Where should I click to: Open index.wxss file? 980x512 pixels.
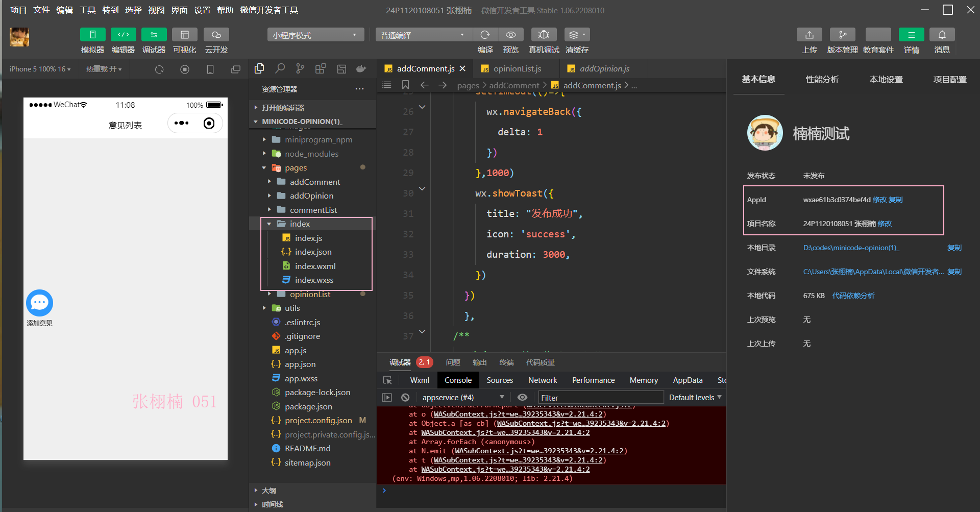point(314,280)
